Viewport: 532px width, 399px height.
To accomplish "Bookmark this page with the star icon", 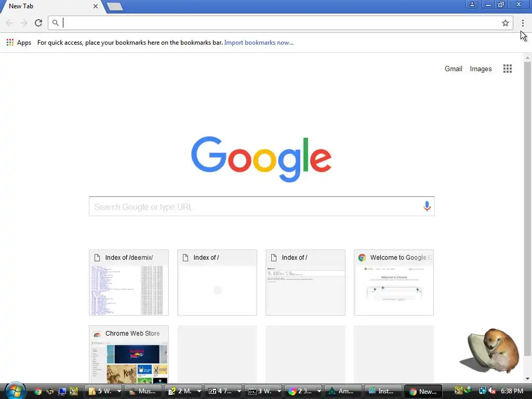I will [x=506, y=23].
